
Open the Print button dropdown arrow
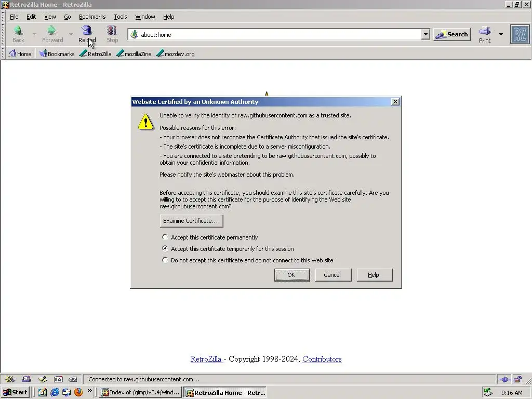(501, 34)
